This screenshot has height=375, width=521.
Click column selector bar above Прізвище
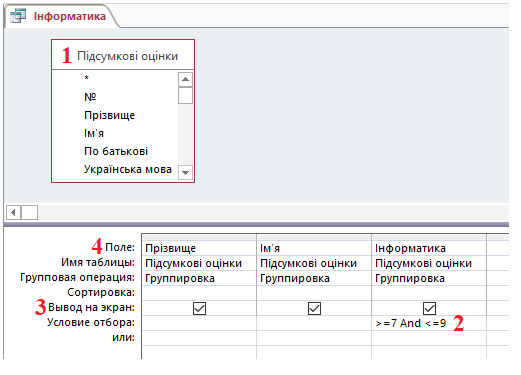[199, 237]
